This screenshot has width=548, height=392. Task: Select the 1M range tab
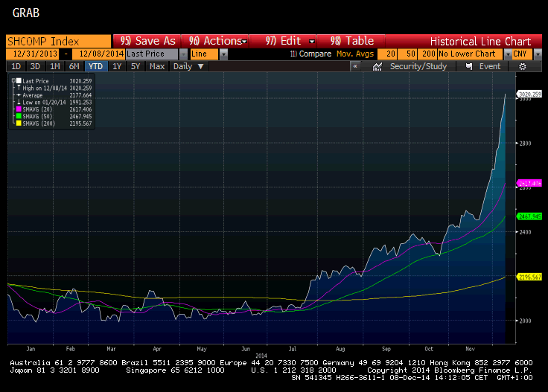coord(54,66)
